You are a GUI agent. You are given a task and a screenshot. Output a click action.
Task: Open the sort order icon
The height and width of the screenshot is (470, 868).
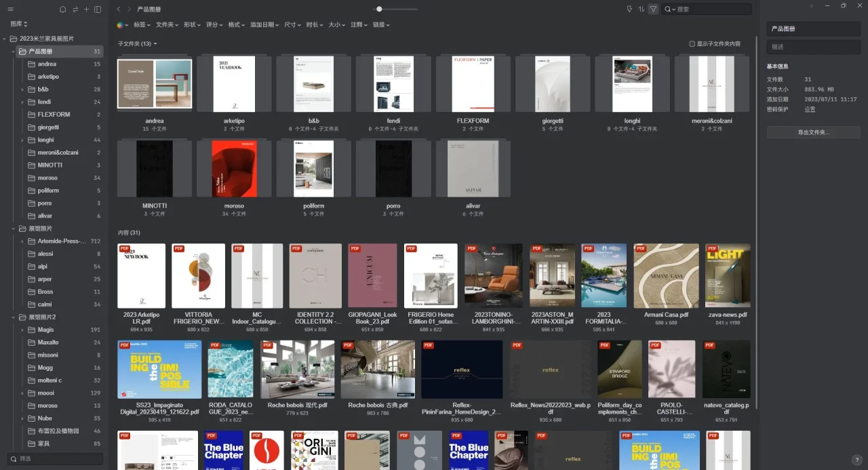point(641,9)
